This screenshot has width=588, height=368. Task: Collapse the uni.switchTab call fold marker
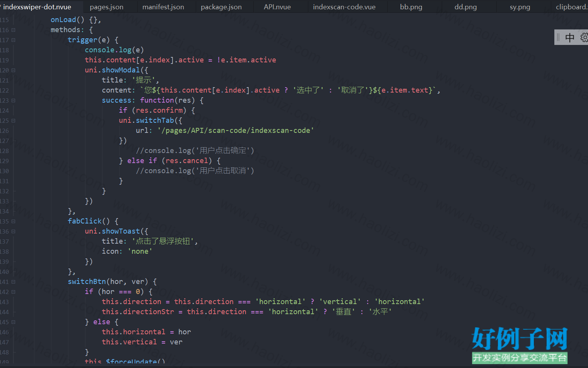pyautogui.click(x=14, y=120)
